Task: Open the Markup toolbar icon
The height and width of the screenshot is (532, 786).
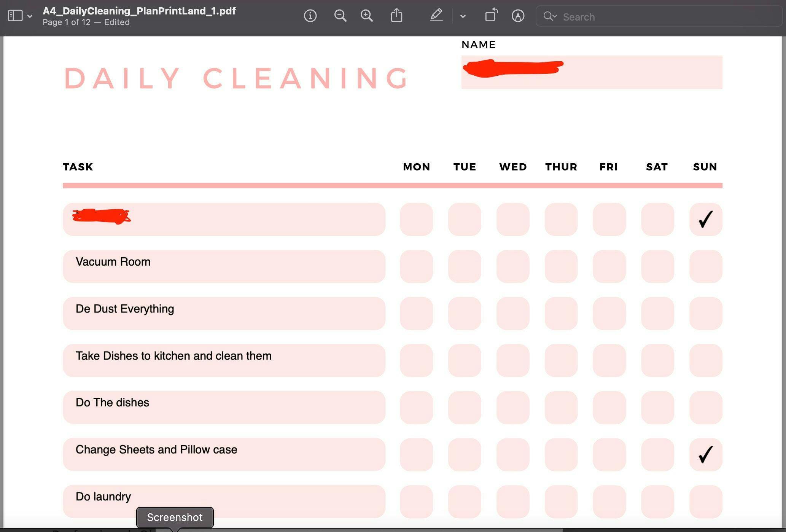Action: point(518,16)
